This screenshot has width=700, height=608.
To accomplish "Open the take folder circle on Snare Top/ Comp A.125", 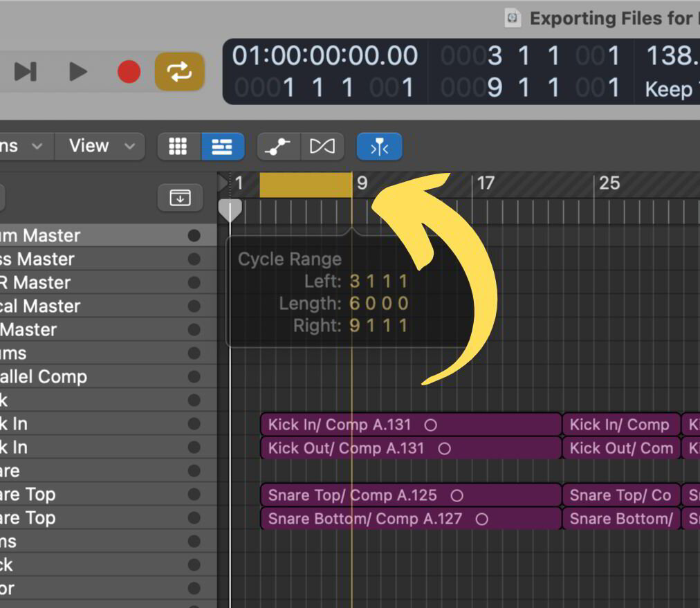I will pos(457,495).
